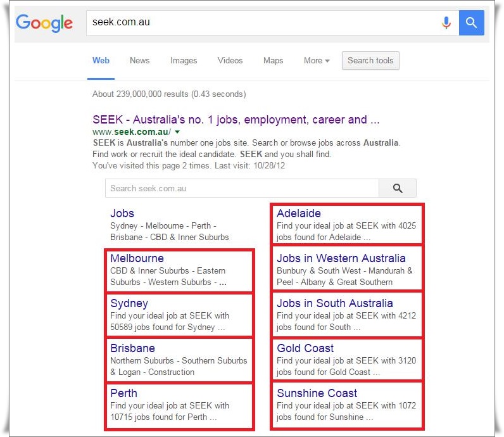The image size is (504, 437).
Task: Click 'jobs found for Sunshine' text
Action: coord(320,417)
